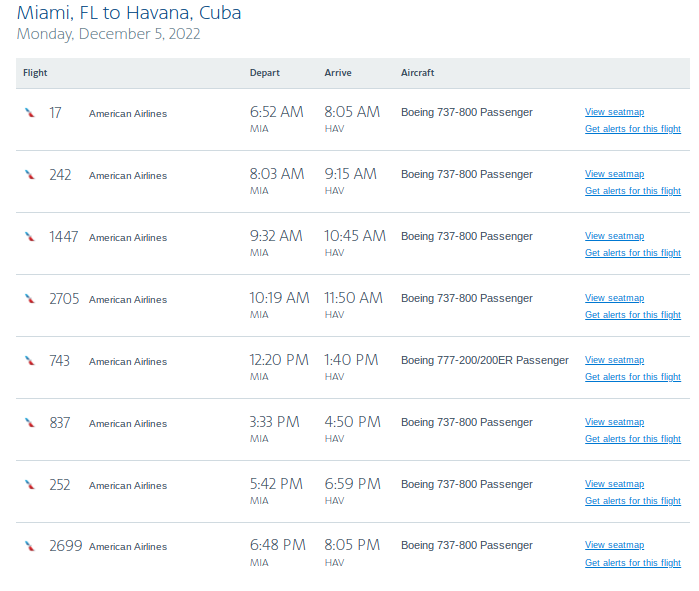Click MIA airport code under 6:52 AM

coord(259,129)
